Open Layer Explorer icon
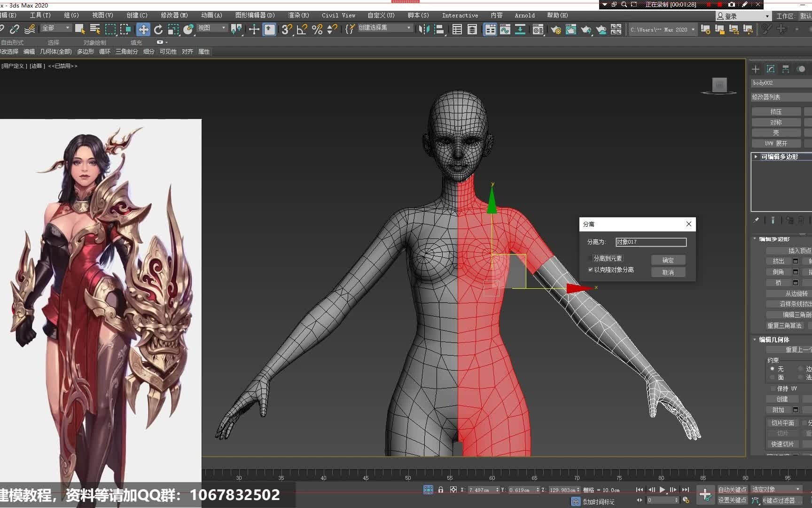The image size is (812, 508). (472, 29)
